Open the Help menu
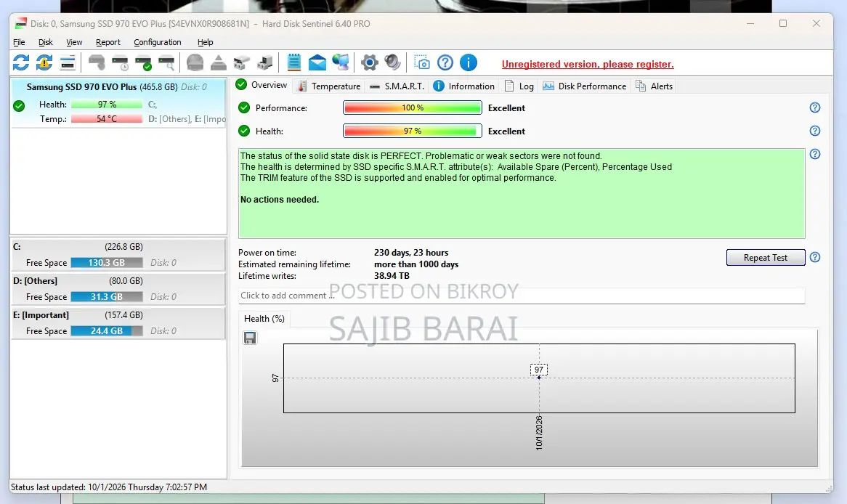Viewport: 847px width, 504px height. tap(206, 42)
